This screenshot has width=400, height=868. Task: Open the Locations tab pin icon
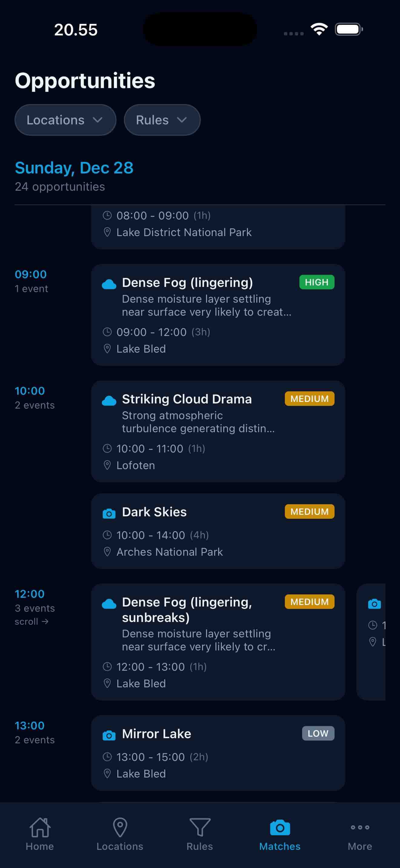(x=120, y=828)
